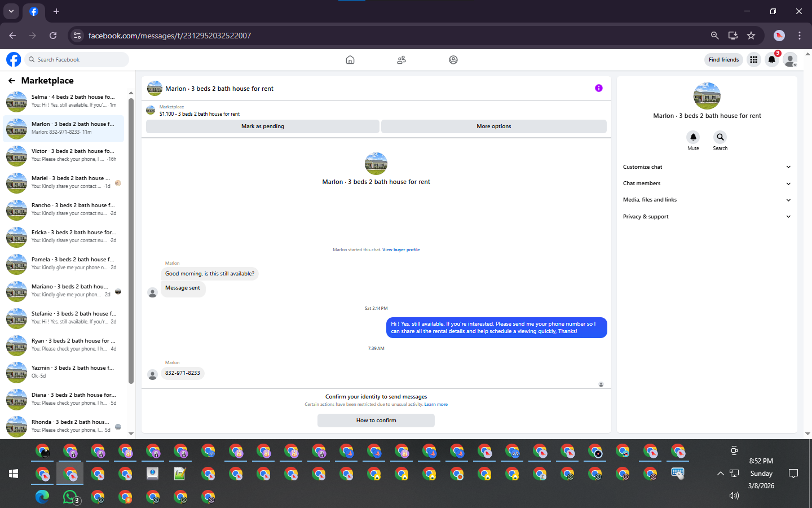Open the account profile avatar menu
This screenshot has width=812, height=508.
[791, 59]
